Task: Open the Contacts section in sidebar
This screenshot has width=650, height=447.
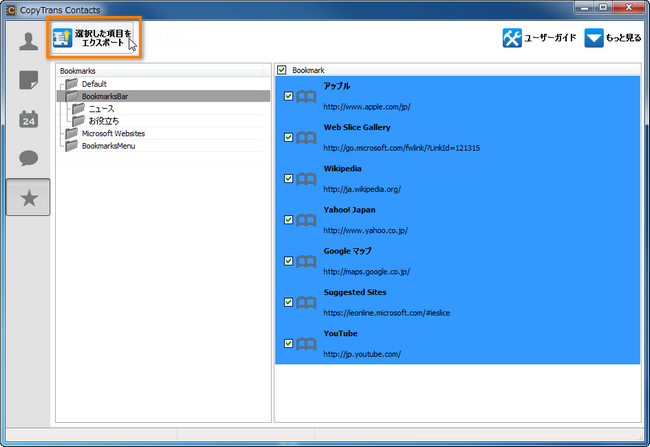Action: (29, 41)
